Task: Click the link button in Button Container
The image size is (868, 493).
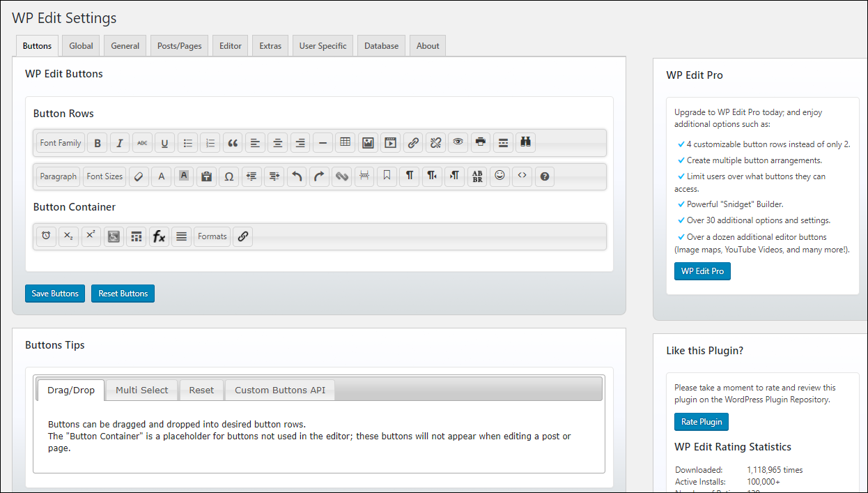Action: pos(242,236)
